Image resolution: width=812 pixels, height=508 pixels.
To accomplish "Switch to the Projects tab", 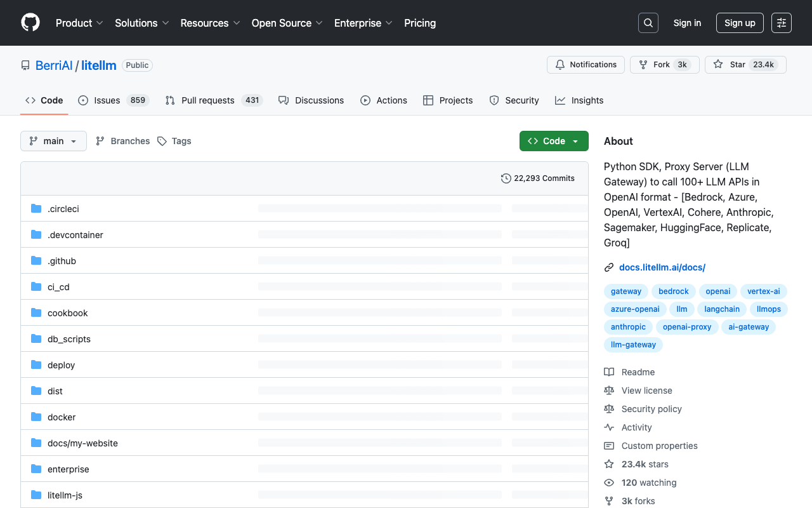I will [x=448, y=100].
